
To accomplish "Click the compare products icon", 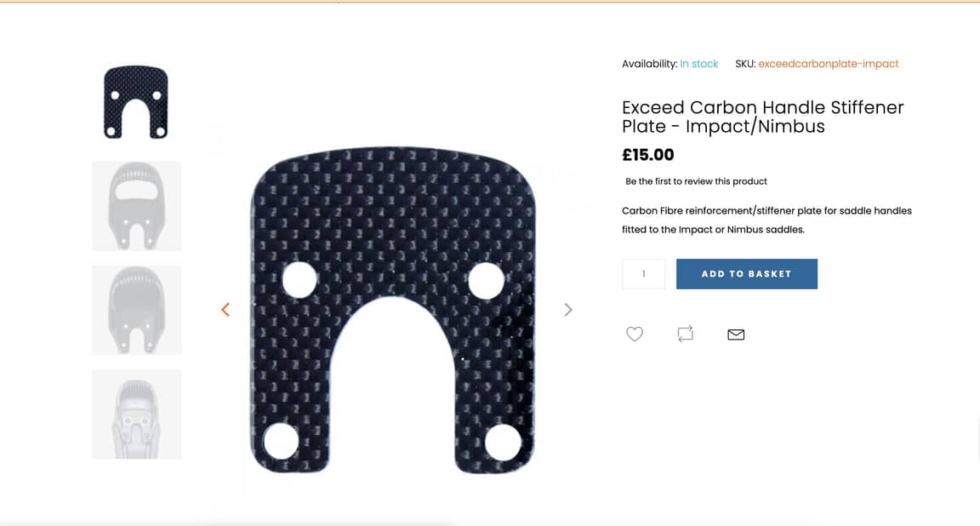I will (686, 334).
